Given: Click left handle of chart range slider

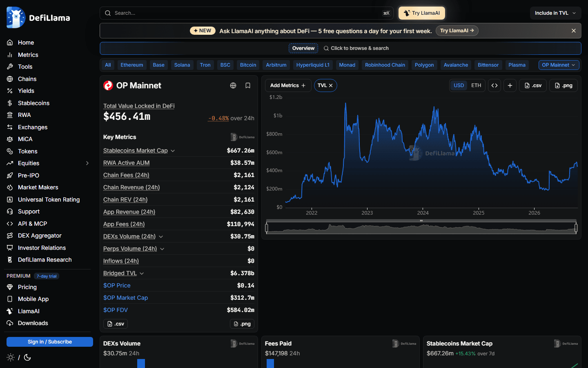Looking at the screenshot, I should click(x=267, y=228).
